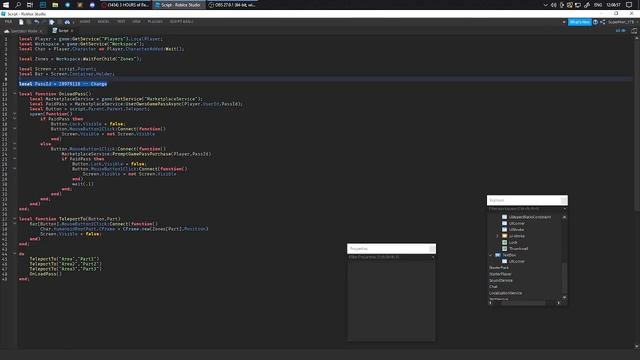Open the PLUGINS ribbon tab
The image size is (640, 360).
pyautogui.click(x=155, y=22)
